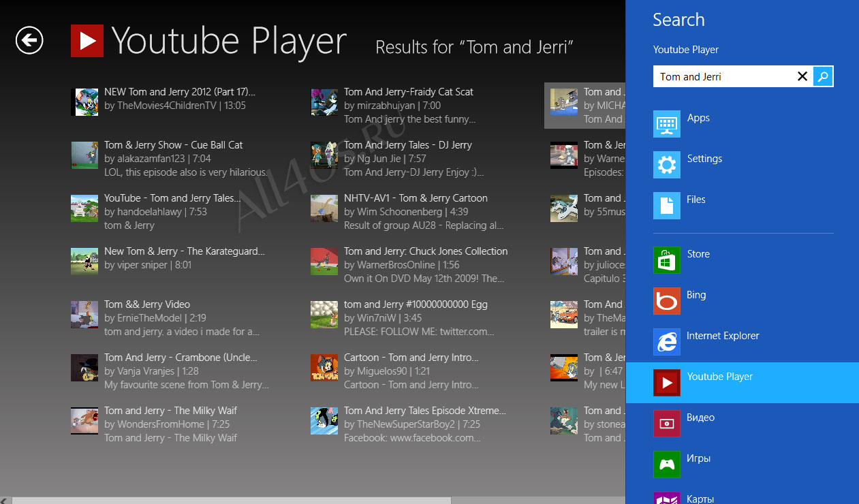Click 'by viper sniper | 8:01' line
859x504 pixels.
[x=148, y=265]
